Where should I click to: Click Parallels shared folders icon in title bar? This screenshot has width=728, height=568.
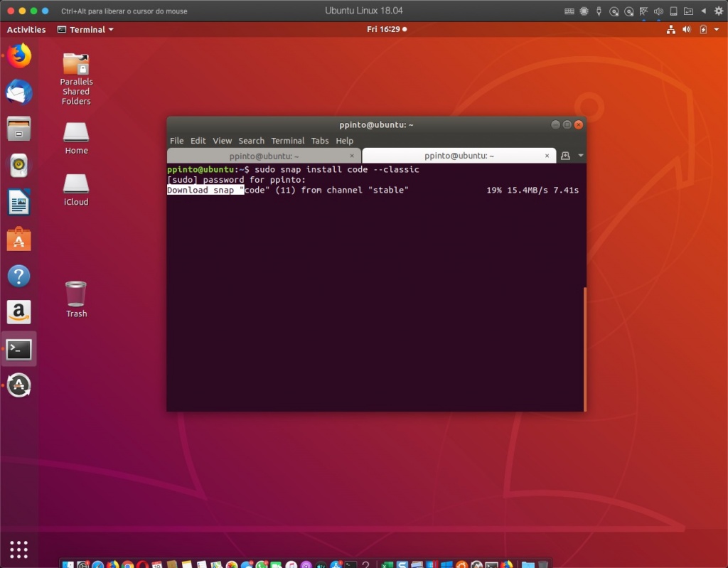click(688, 11)
